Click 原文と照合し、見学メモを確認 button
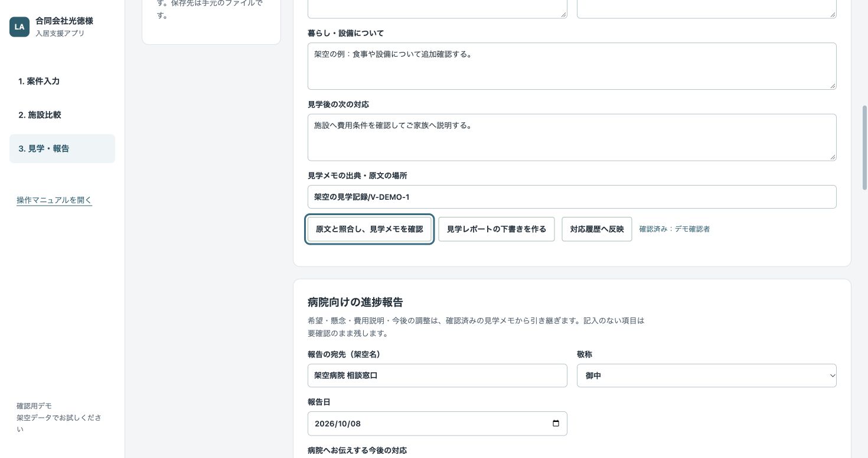The width and height of the screenshot is (868, 458). [370, 229]
